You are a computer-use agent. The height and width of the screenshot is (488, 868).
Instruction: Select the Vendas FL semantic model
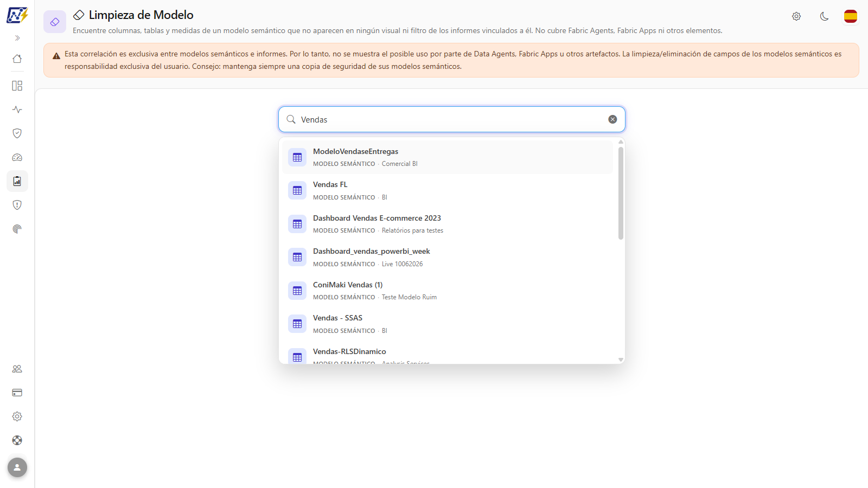[x=448, y=191]
